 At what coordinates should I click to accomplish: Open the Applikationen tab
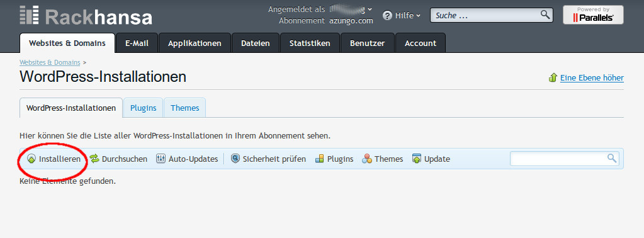(195, 43)
